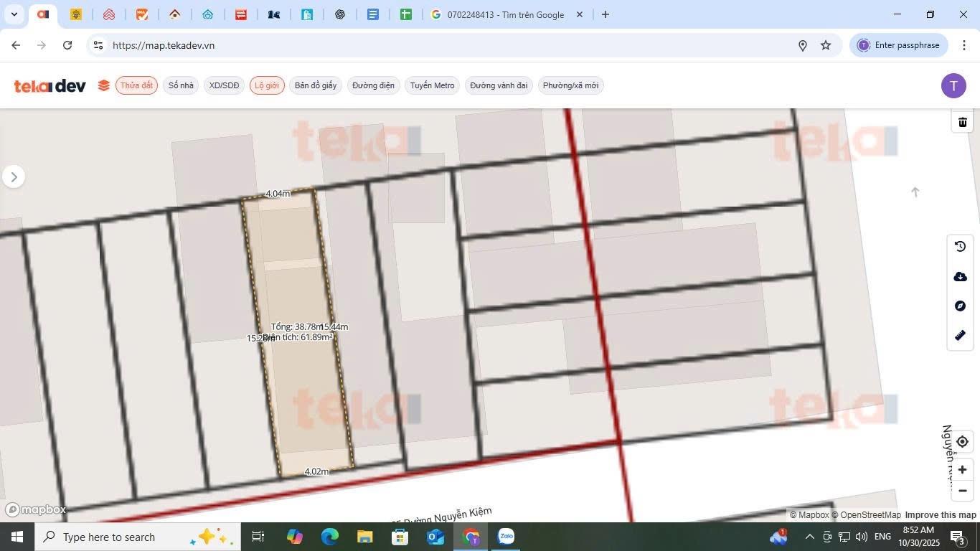
Task: Open the history icon in right toolbar
Action: (x=960, y=247)
